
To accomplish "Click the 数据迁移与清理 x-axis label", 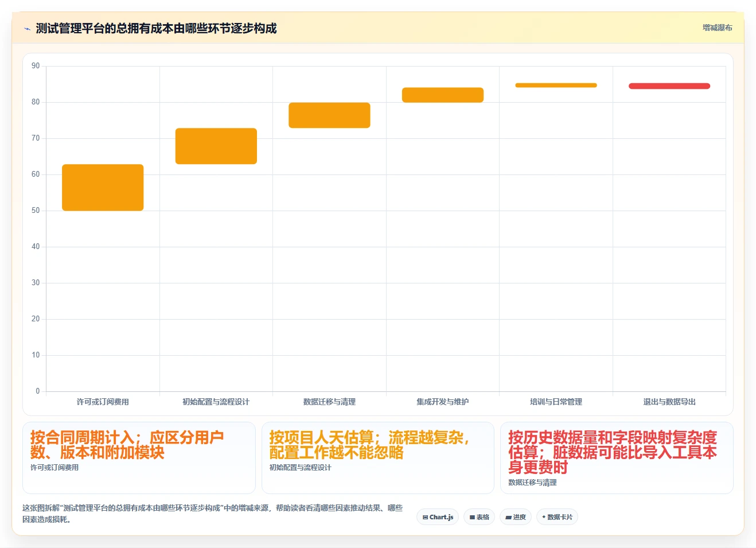I will 329,402.
